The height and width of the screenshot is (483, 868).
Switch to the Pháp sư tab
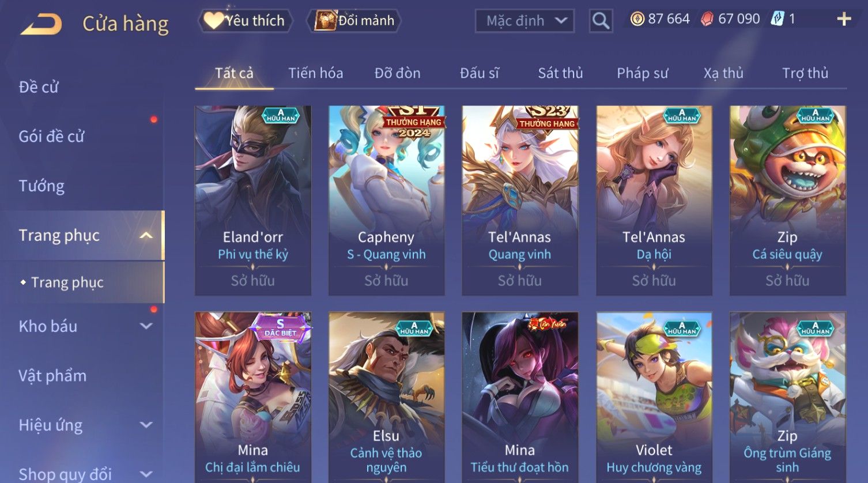tap(642, 73)
